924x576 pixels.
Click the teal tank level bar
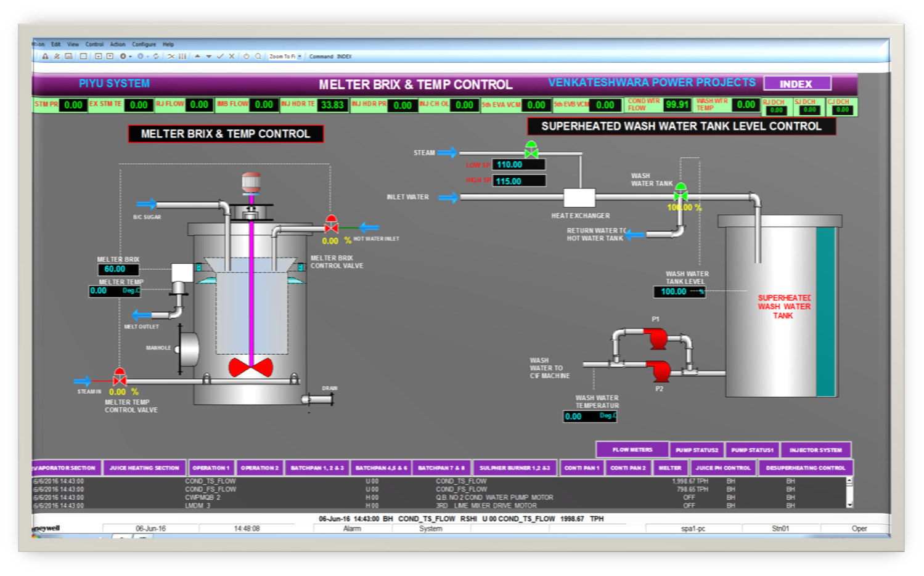click(x=825, y=311)
